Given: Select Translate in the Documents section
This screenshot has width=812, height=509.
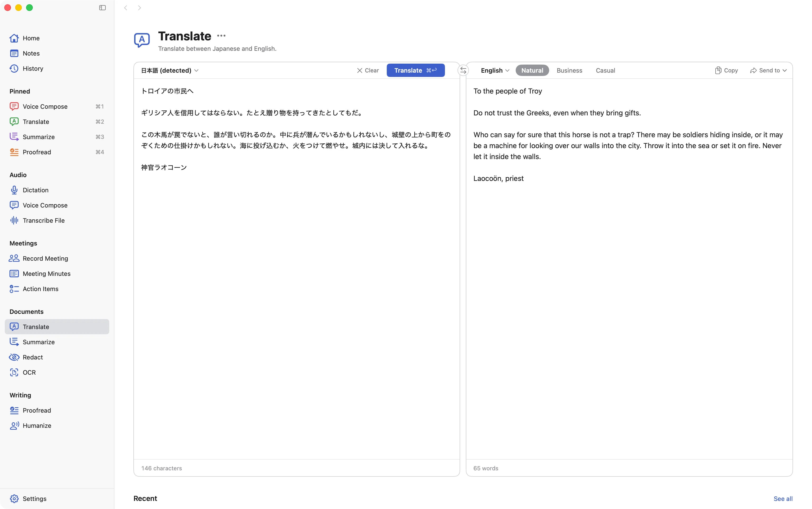Looking at the screenshot, I should 57,326.
